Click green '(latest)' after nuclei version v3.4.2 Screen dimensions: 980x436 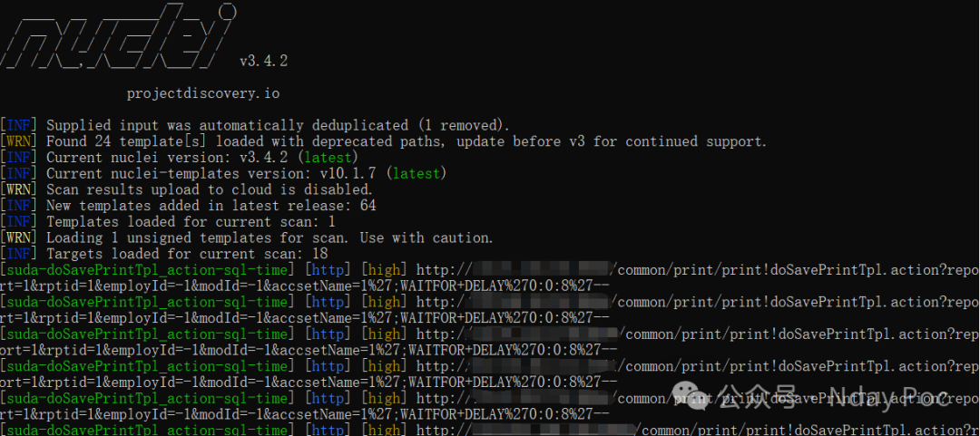tap(328, 158)
